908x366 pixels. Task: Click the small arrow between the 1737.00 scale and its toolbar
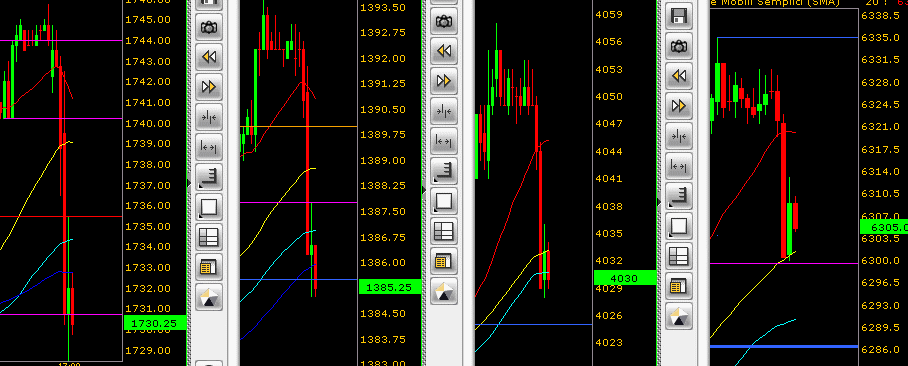click(189, 183)
